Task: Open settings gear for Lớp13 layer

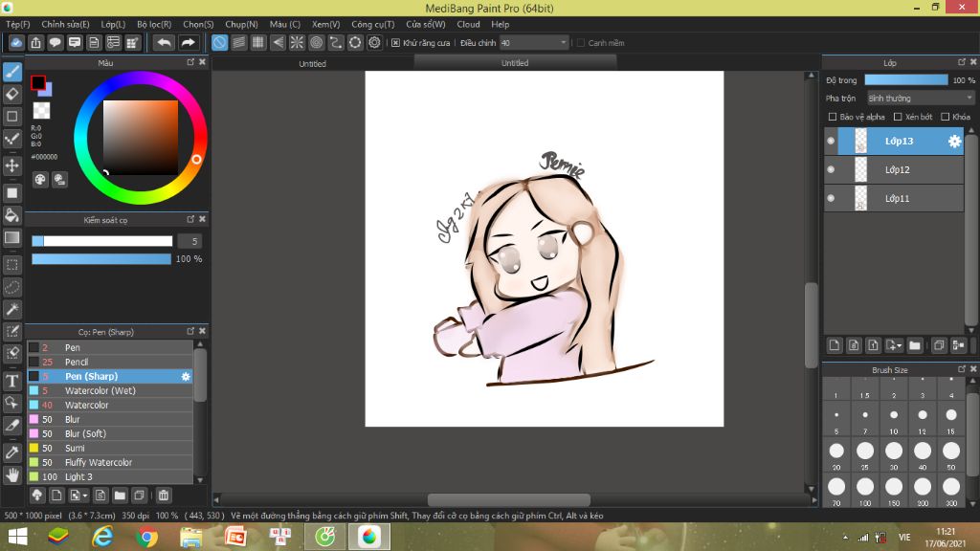Action: 954,142
